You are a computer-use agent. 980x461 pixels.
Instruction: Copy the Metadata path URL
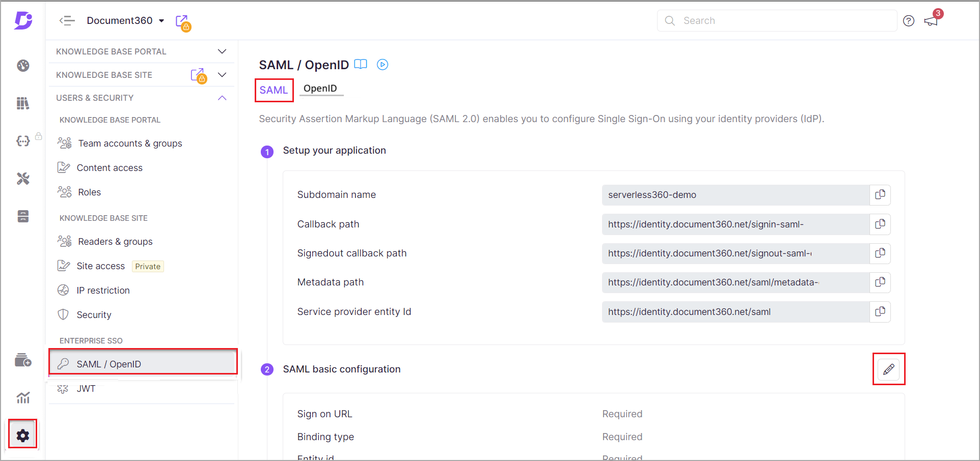(880, 282)
